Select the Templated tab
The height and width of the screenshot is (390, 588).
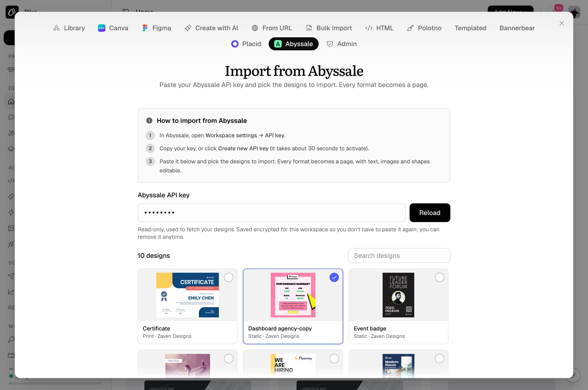(x=470, y=28)
